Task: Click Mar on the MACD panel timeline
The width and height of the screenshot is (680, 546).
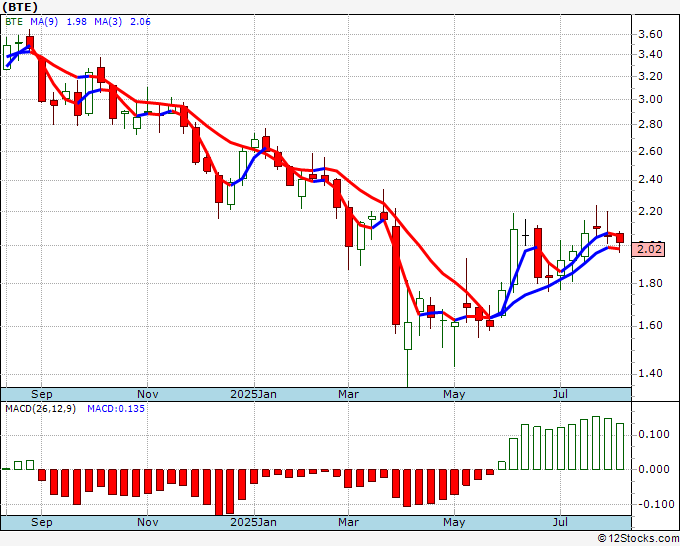Action: point(348,522)
